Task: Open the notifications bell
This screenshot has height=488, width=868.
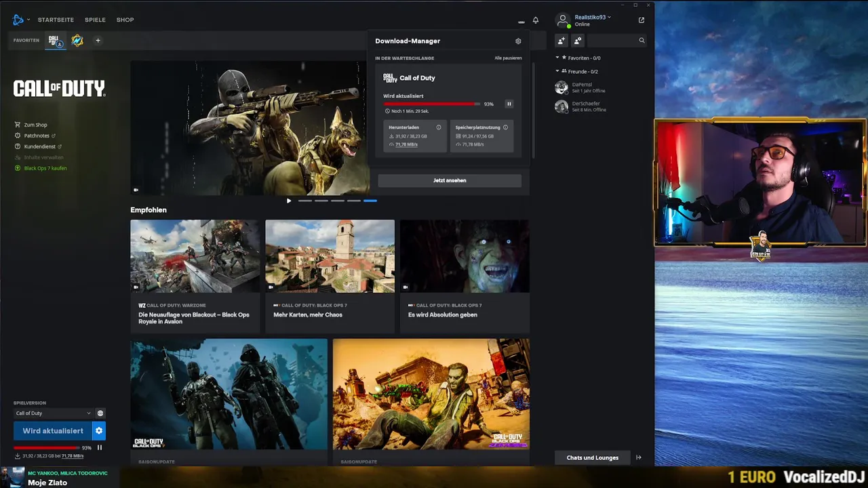Action: 536,20
